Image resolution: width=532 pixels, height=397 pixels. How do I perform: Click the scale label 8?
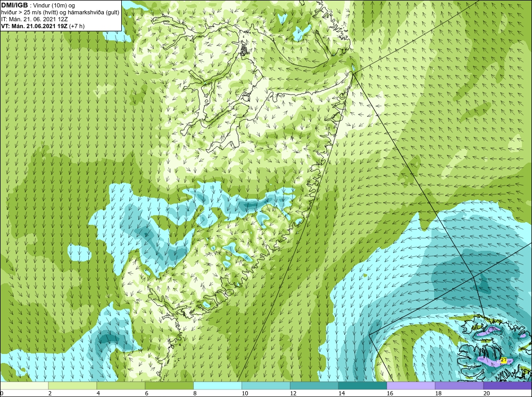point(195,393)
